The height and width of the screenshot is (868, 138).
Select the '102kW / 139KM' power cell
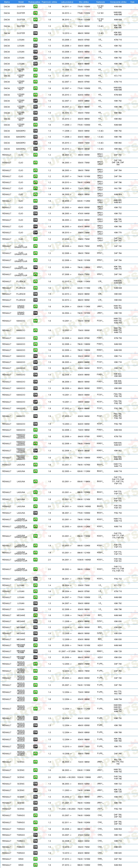click(84, 777)
